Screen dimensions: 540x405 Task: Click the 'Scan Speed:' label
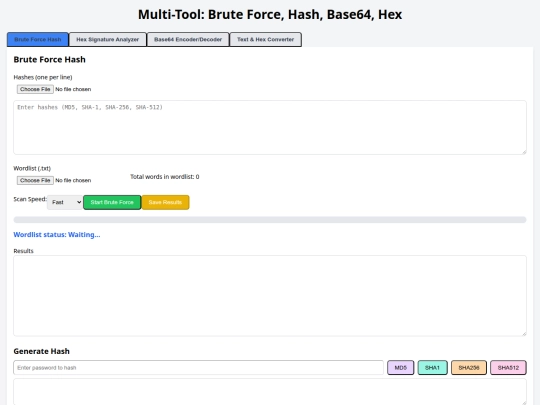pos(30,199)
